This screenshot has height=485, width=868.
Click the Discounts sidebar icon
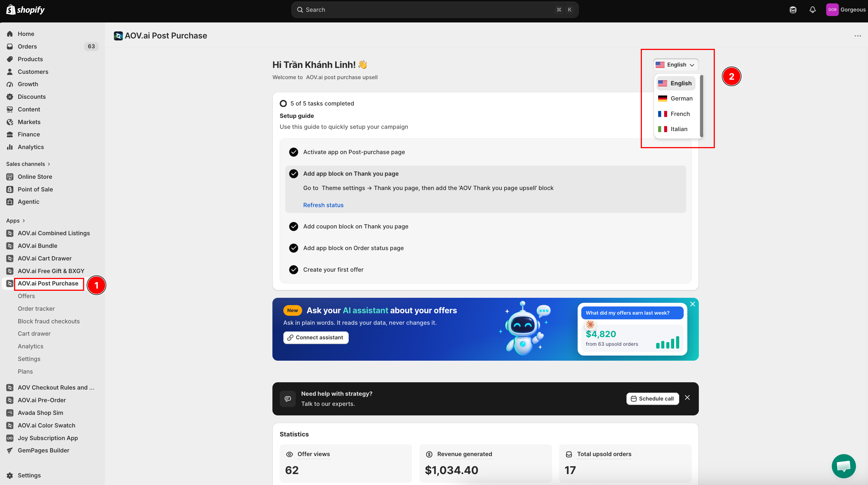(10, 97)
